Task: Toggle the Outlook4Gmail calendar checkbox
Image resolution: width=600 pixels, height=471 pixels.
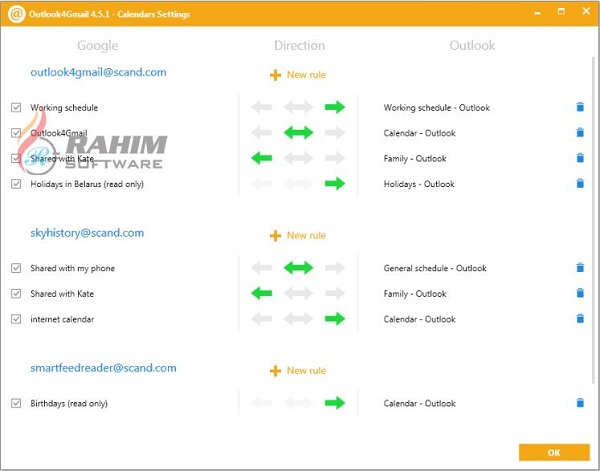Action: click(16, 133)
